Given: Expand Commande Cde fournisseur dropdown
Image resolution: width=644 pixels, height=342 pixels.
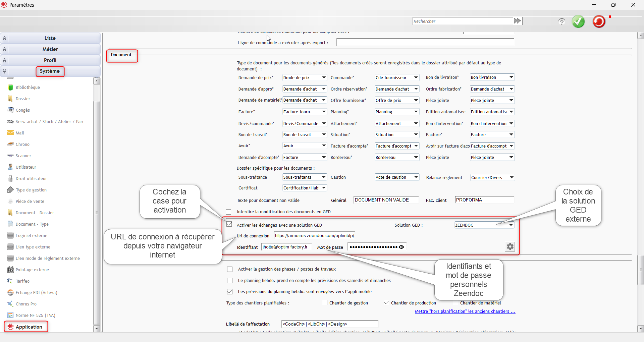Looking at the screenshot, I should 397,77.
